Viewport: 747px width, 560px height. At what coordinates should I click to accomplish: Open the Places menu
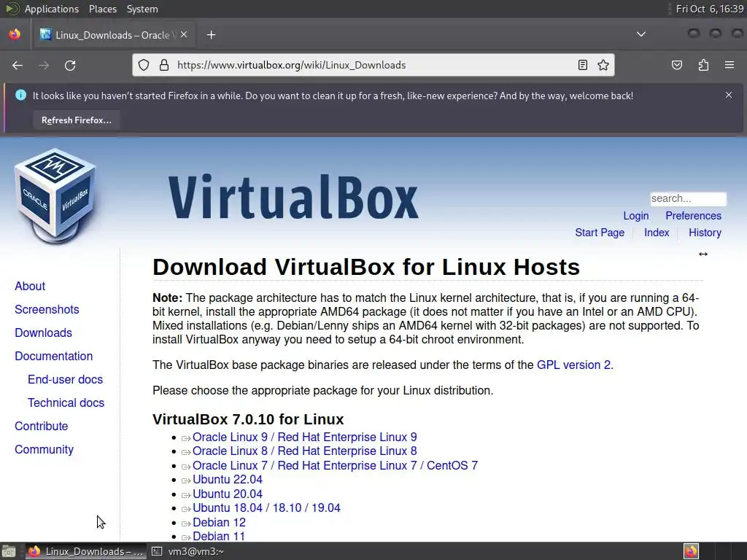102,9
